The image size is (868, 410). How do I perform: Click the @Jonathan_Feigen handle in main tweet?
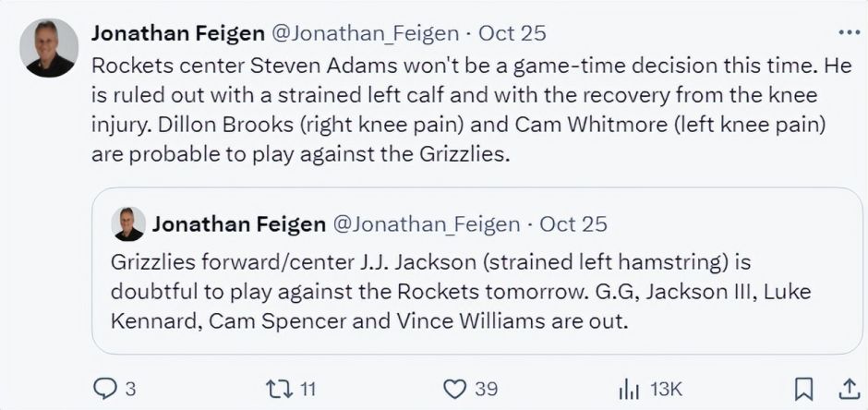coord(363,33)
